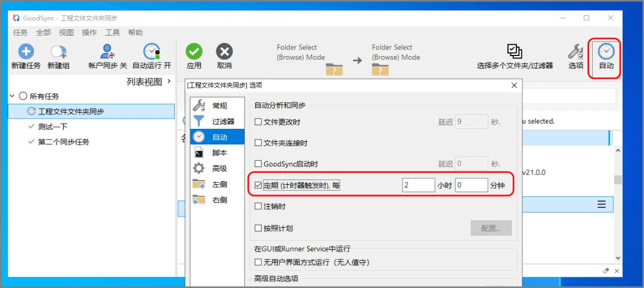Open 选项 wrench options icon
This screenshot has height=288, width=644.
(x=576, y=52)
